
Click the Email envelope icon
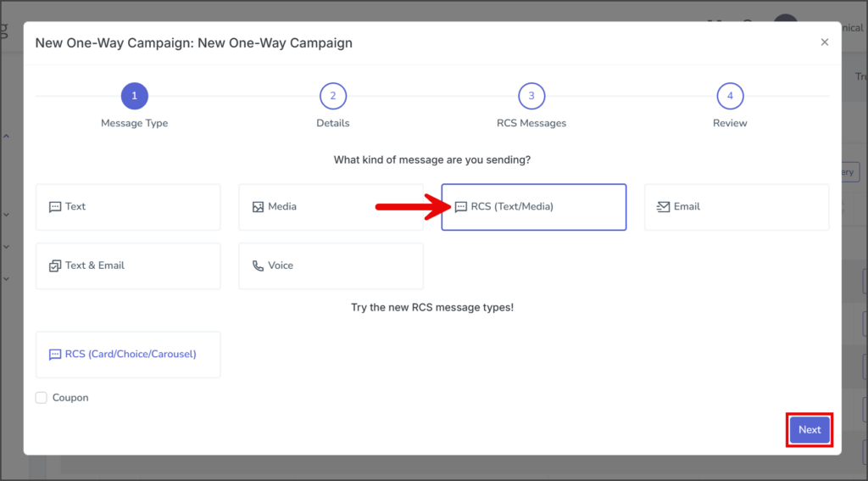click(x=663, y=207)
